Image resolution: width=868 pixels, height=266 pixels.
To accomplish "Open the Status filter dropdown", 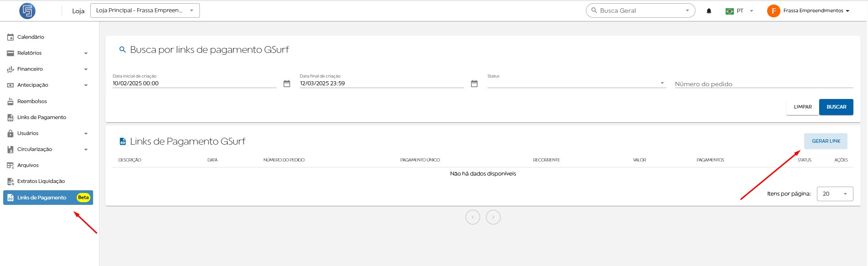I will pos(575,83).
